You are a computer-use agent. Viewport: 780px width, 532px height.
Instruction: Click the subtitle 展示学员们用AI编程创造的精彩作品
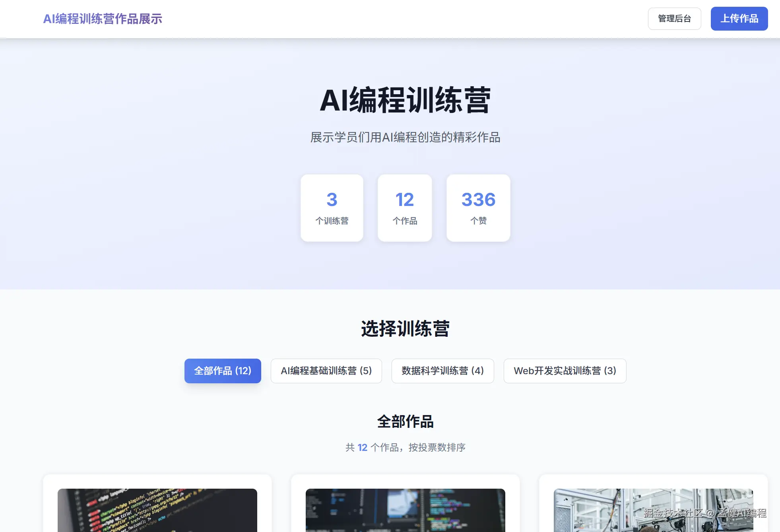[x=405, y=138]
